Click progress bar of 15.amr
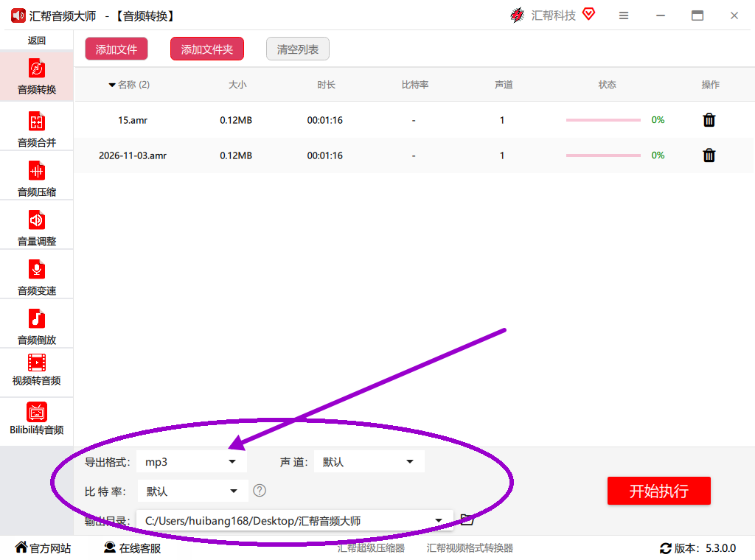 click(x=603, y=120)
